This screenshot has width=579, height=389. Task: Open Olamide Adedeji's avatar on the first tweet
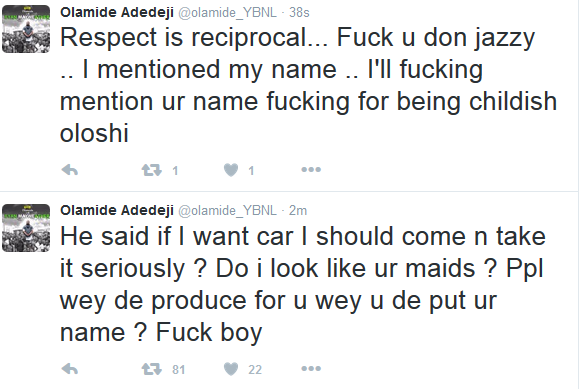26,29
